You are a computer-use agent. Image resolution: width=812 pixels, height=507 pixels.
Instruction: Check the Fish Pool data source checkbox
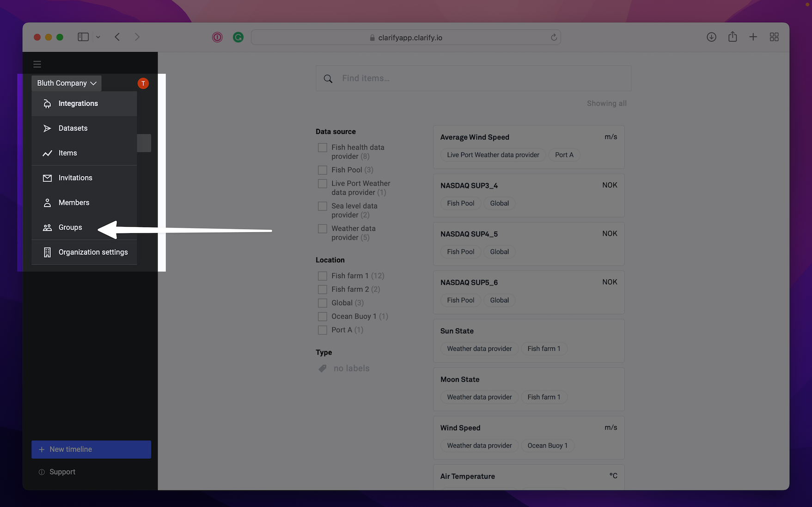(x=323, y=170)
